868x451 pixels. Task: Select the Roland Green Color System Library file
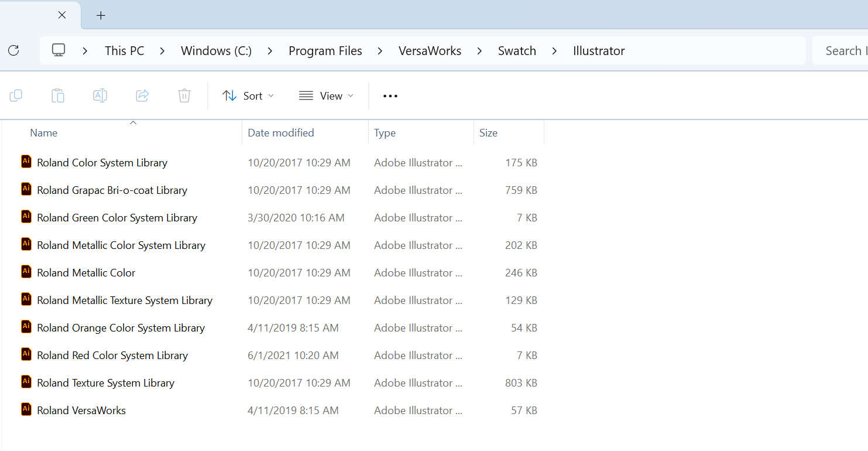pos(116,217)
